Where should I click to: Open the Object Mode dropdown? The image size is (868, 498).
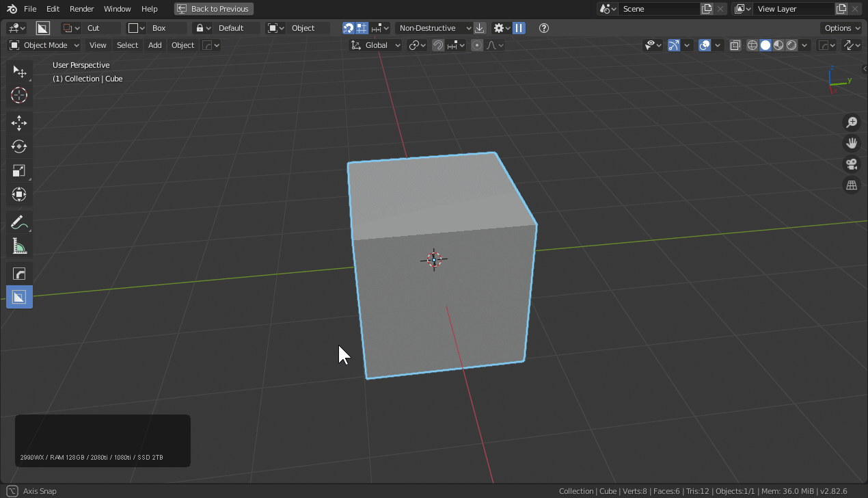[44, 45]
